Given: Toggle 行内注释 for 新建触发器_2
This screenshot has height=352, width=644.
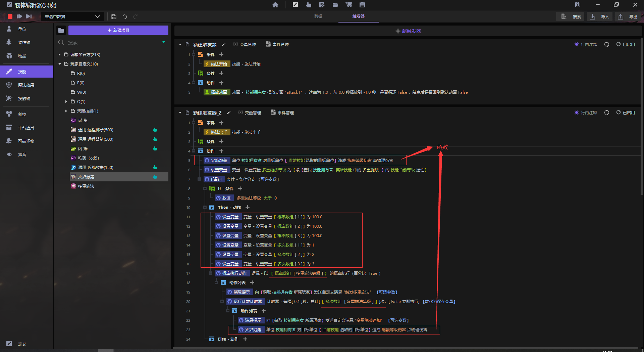Looking at the screenshot, I should tap(586, 113).
